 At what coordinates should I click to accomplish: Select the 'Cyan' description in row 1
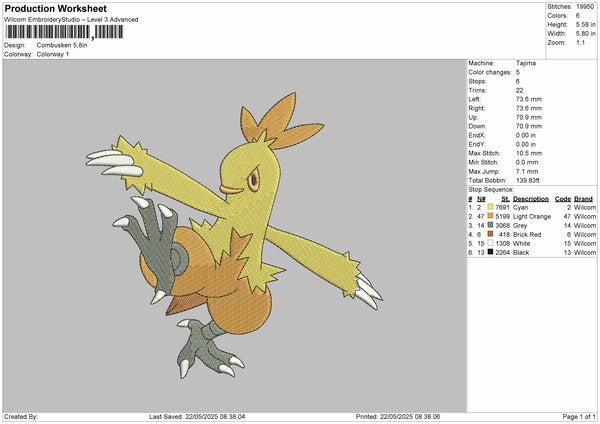pos(520,207)
